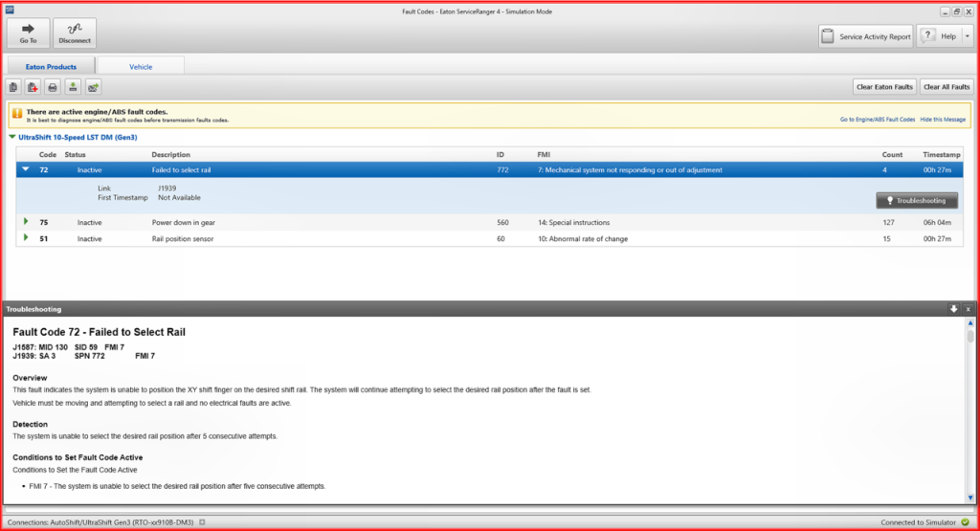
Task: Open the Service Activity Report
Action: tap(865, 36)
